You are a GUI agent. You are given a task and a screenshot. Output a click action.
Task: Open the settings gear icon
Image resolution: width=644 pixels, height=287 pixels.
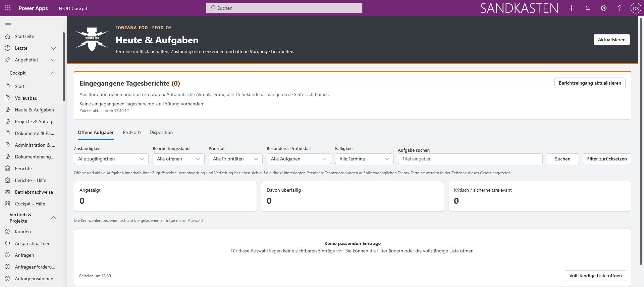tap(604, 8)
